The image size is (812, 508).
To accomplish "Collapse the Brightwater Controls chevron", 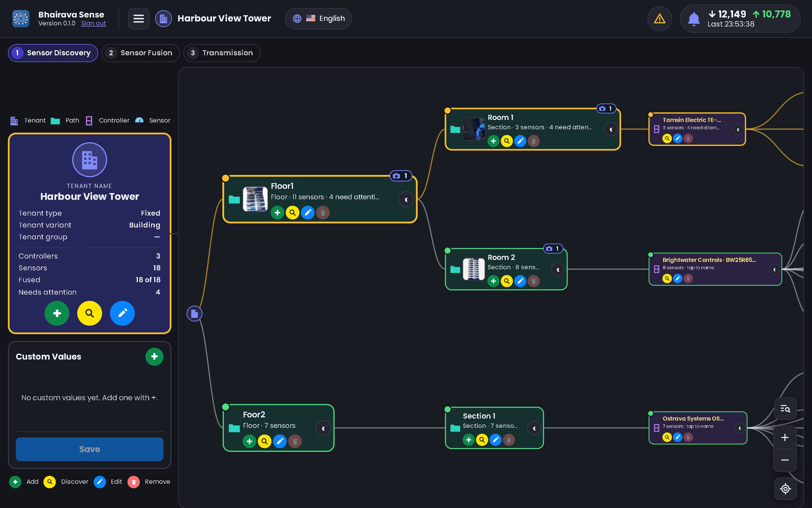I will pos(774,270).
